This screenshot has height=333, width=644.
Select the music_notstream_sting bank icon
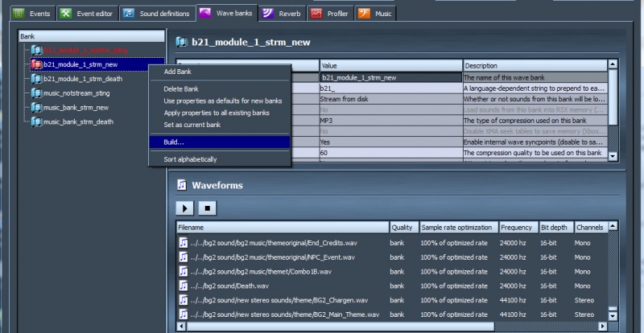(x=36, y=93)
